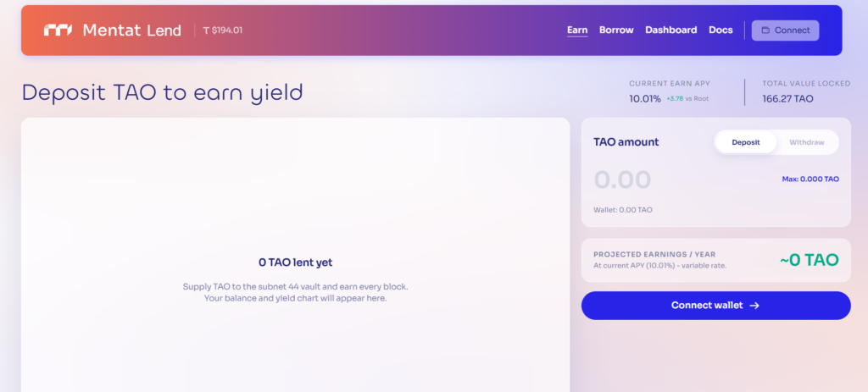Switch to the Withdraw mode
Screen dimensions: 868x392
pyautogui.click(x=807, y=142)
